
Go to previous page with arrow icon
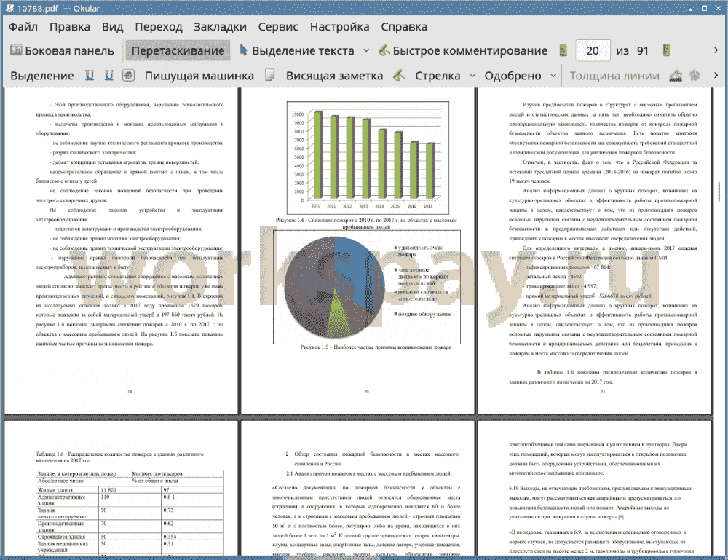(563, 50)
